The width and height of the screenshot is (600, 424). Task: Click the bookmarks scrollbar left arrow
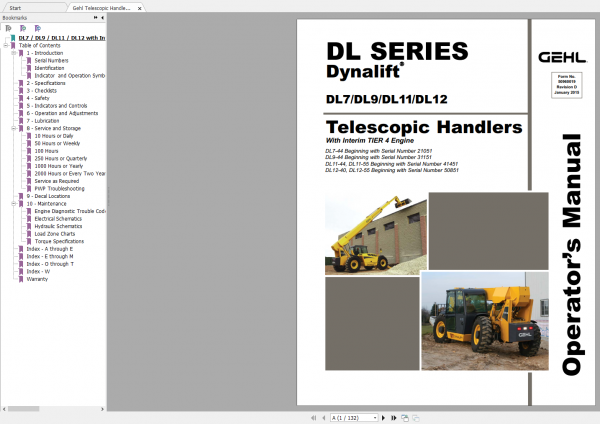tap(4, 409)
